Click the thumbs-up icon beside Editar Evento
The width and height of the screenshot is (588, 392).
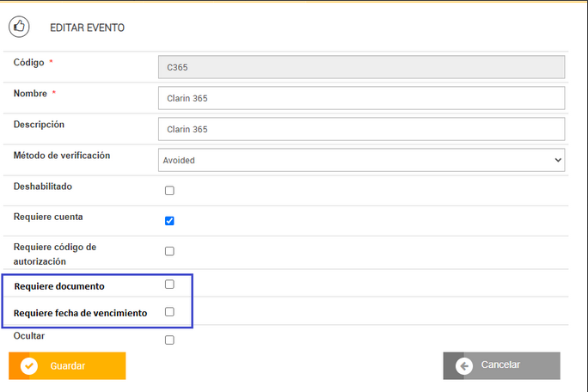coord(19,28)
